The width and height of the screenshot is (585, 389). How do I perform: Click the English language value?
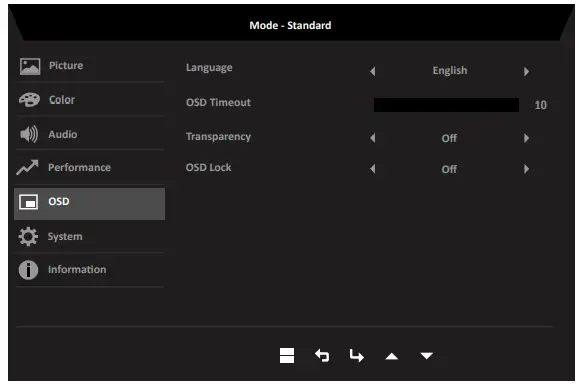pyautogui.click(x=450, y=70)
